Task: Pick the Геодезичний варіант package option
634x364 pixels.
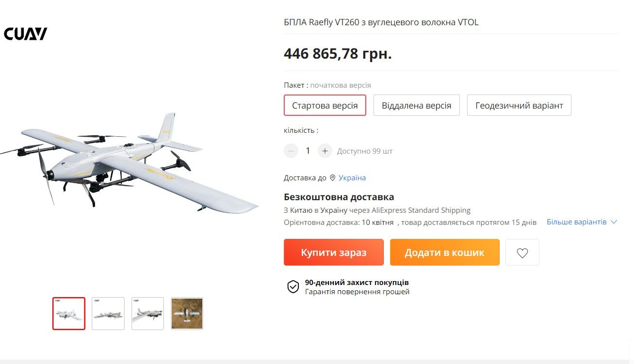Action: [519, 105]
